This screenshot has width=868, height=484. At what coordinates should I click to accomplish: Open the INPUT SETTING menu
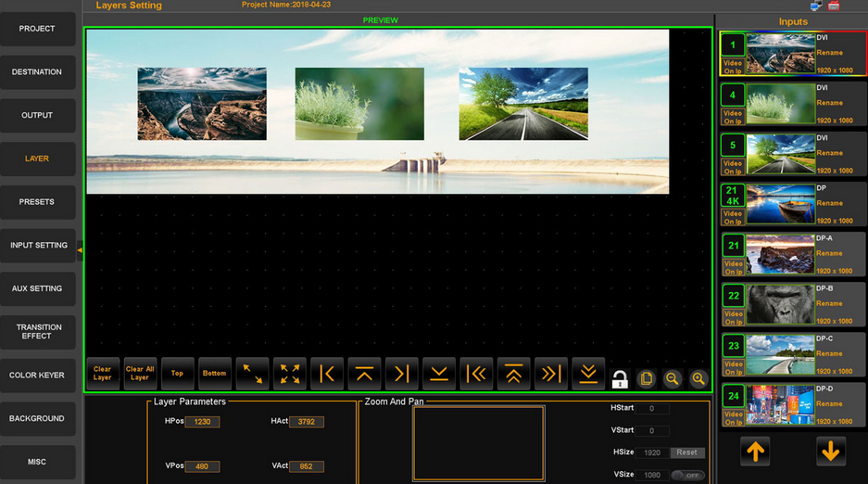pos(37,245)
